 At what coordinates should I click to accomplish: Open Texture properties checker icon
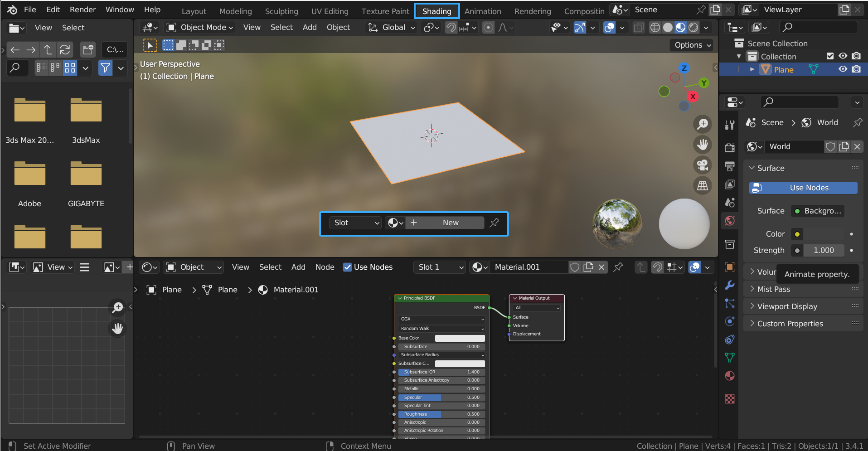pos(730,399)
